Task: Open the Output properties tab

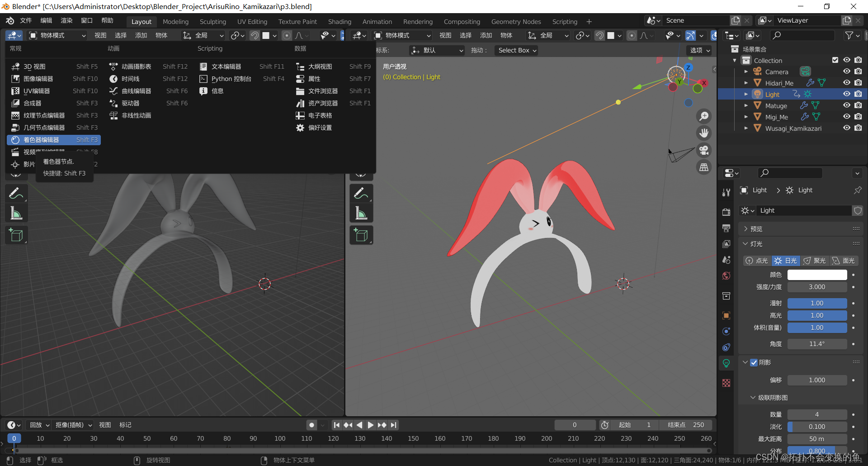Action: click(726, 228)
